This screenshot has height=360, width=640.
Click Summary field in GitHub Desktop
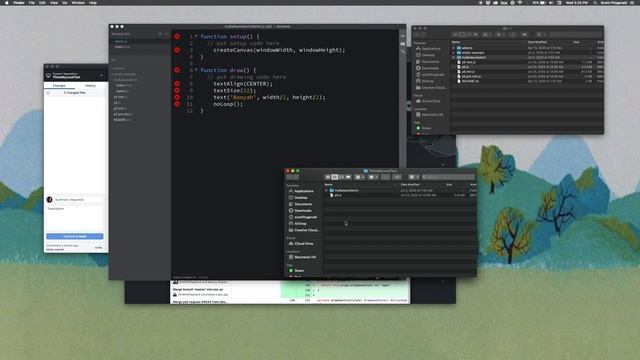78,200
